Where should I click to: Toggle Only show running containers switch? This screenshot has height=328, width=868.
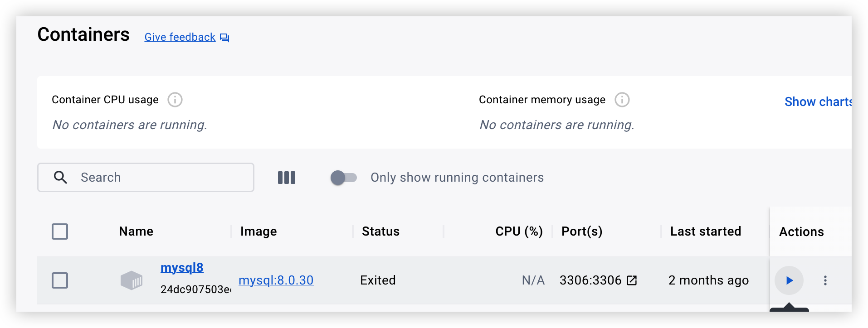coord(344,178)
